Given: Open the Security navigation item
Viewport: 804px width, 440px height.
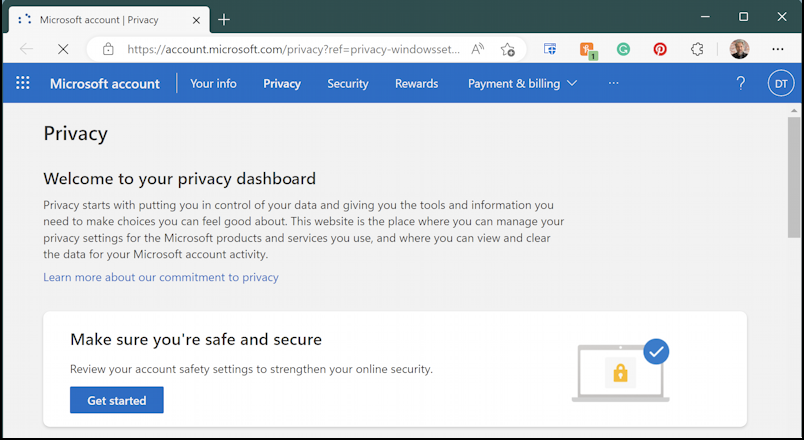Looking at the screenshot, I should [x=348, y=84].
